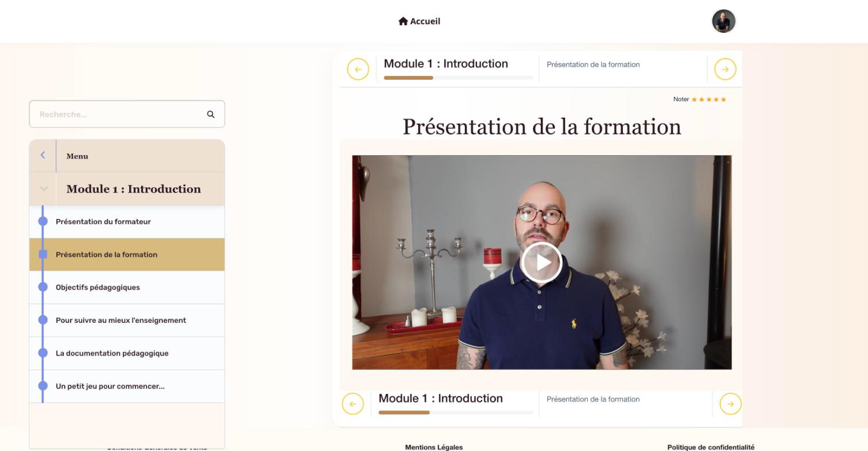Click the Module 1 : Introduction top heading
Viewport: 868px width, 451px height.
point(445,64)
